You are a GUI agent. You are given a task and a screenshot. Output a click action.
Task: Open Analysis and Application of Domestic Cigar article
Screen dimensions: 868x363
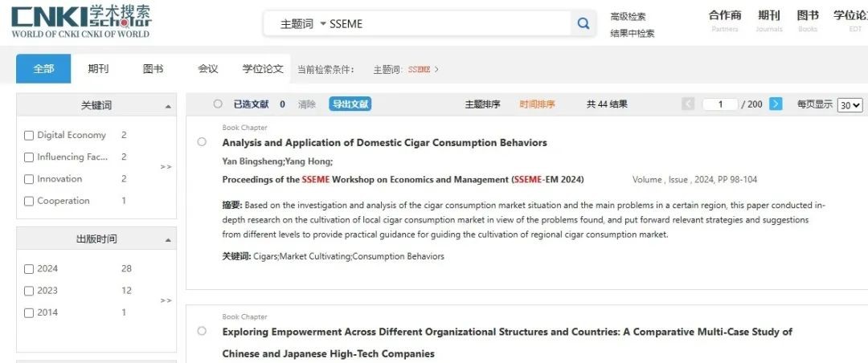(384, 142)
